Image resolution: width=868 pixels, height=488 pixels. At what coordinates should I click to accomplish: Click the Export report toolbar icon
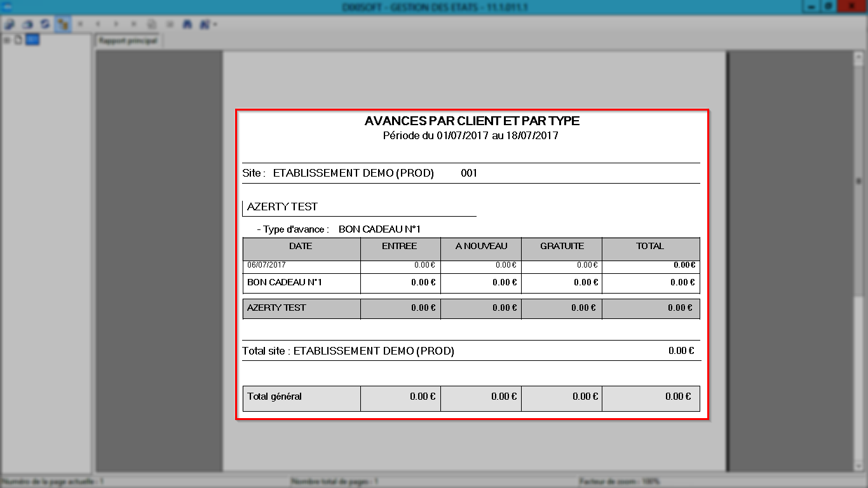coord(10,24)
